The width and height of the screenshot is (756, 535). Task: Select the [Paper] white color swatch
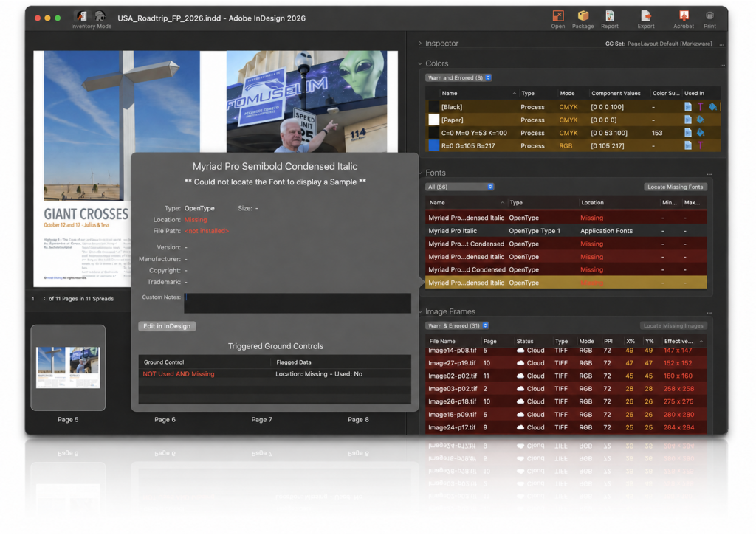434,120
